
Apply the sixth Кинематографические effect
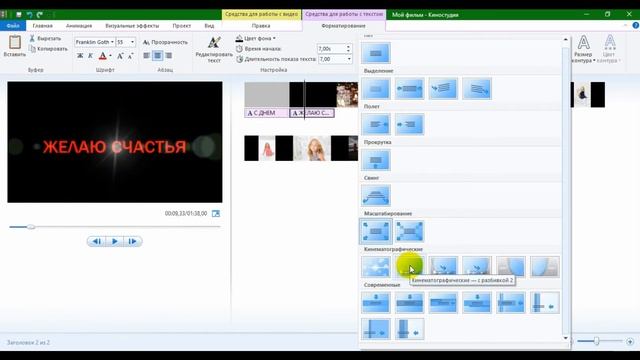tap(545, 267)
